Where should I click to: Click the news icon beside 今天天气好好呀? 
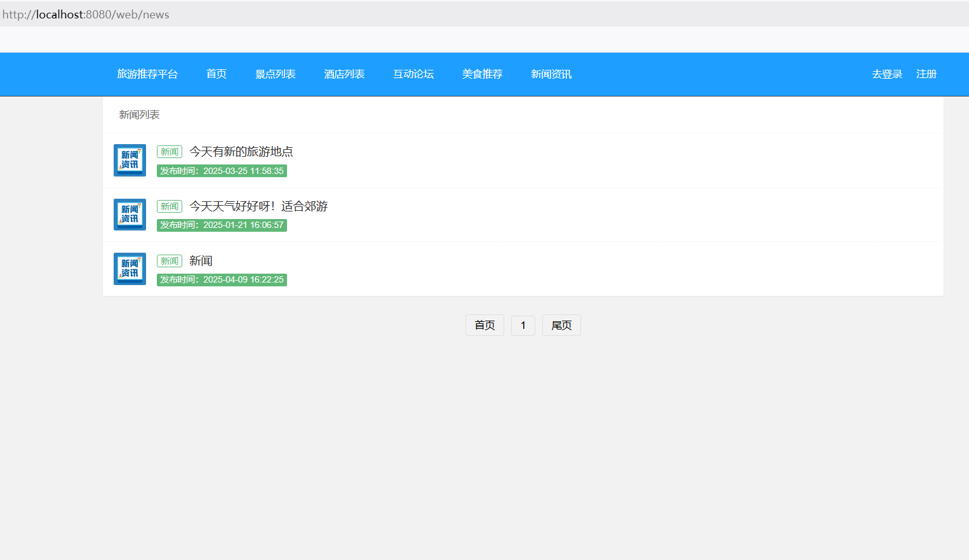tap(130, 215)
